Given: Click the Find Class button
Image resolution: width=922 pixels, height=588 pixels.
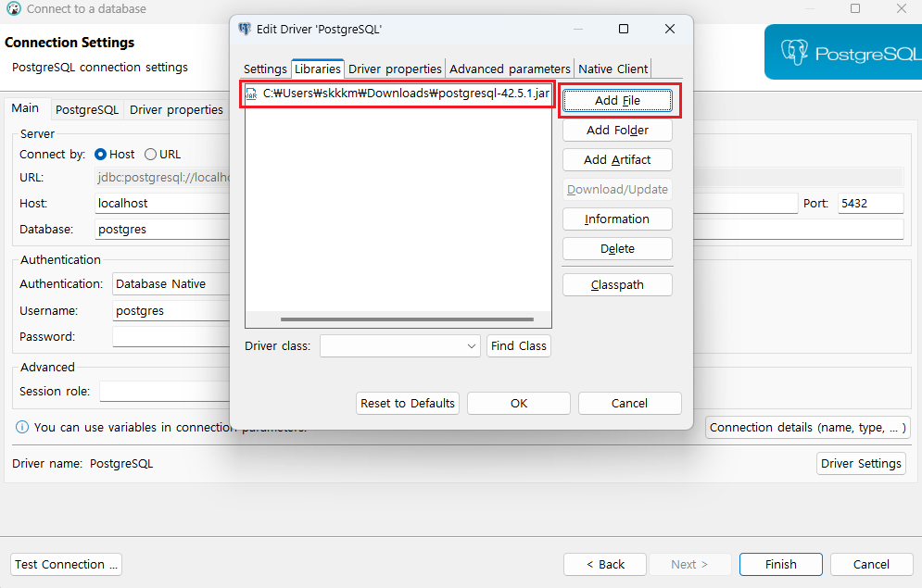Looking at the screenshot, I should coord(519,346).
